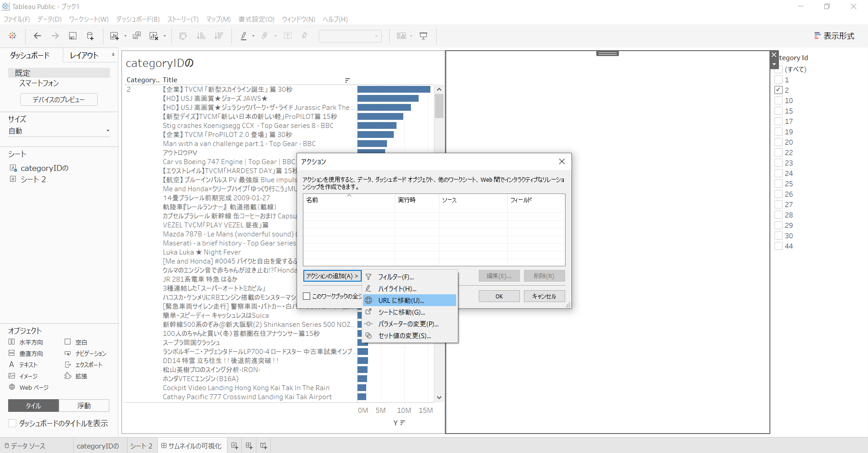Select the 空白 blank object

76,342
